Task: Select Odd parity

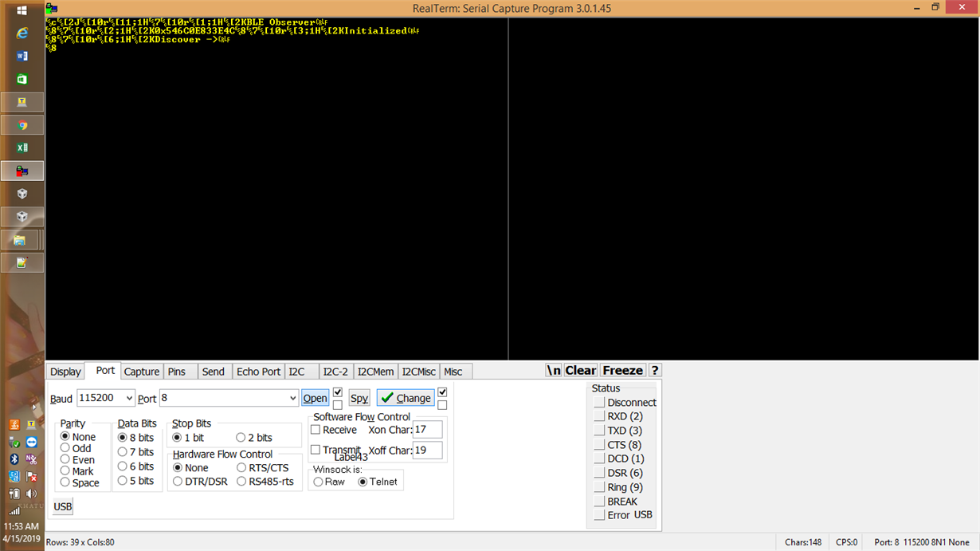Action: click(76, 448)
